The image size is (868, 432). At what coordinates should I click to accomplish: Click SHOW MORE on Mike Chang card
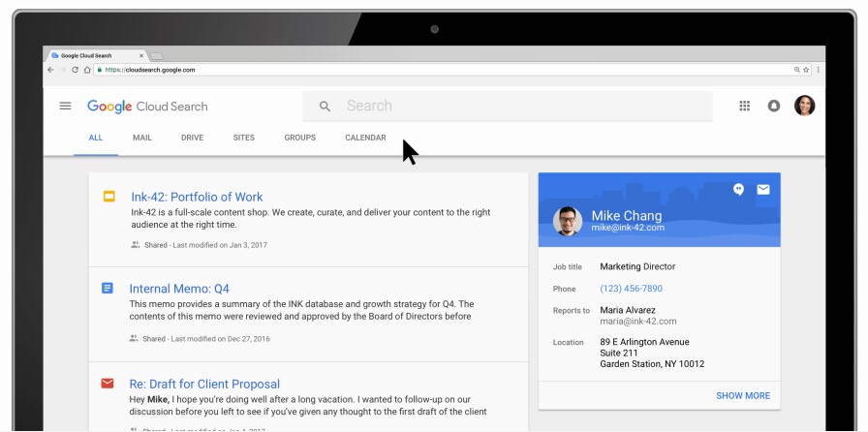click(743, 395)
